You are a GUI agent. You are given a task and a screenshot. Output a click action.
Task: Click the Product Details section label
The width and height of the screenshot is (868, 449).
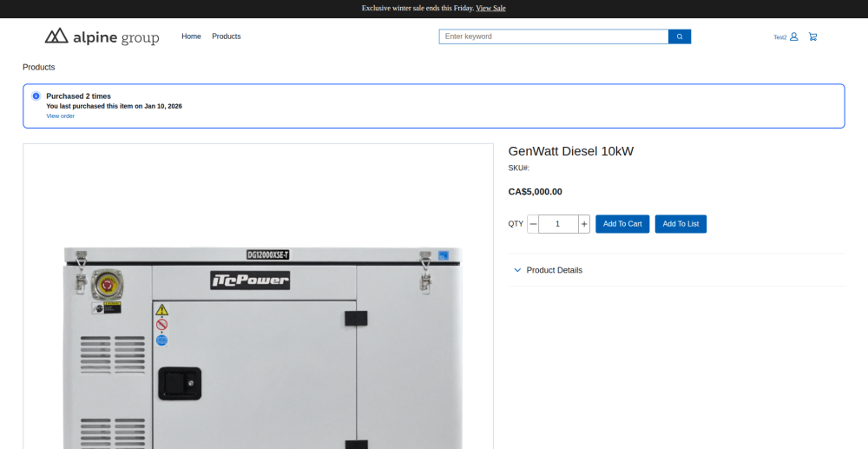click(554, 270)
